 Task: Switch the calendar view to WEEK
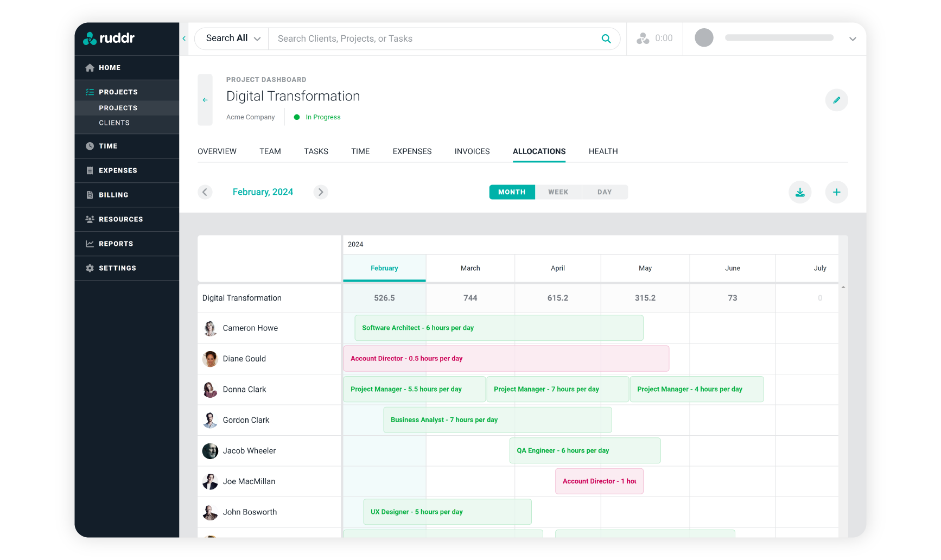(558, 192)
